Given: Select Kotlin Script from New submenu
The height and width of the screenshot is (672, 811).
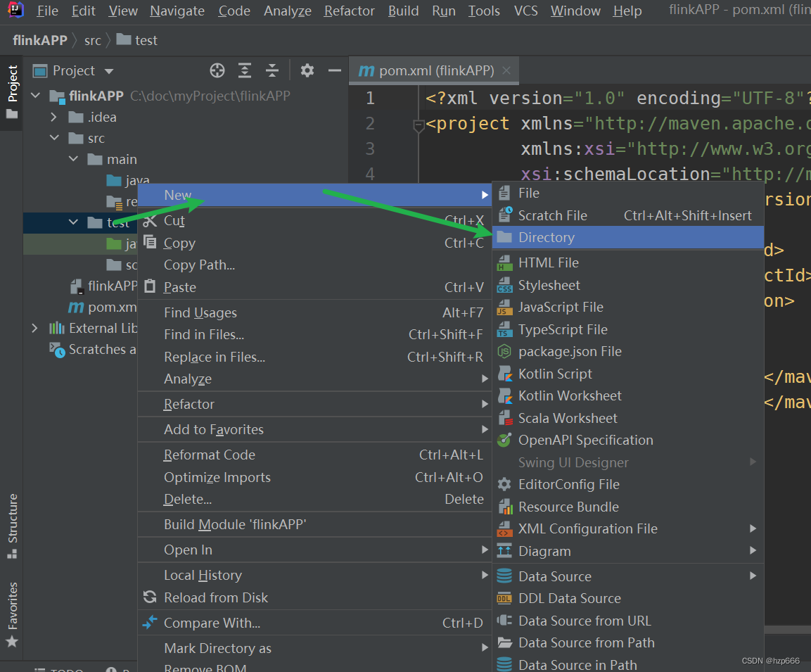Looking at the screenshot, I should tap(555, 374).
